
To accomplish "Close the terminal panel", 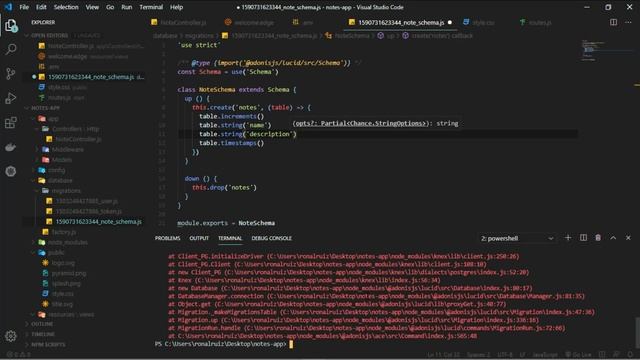I will [628, 238].
